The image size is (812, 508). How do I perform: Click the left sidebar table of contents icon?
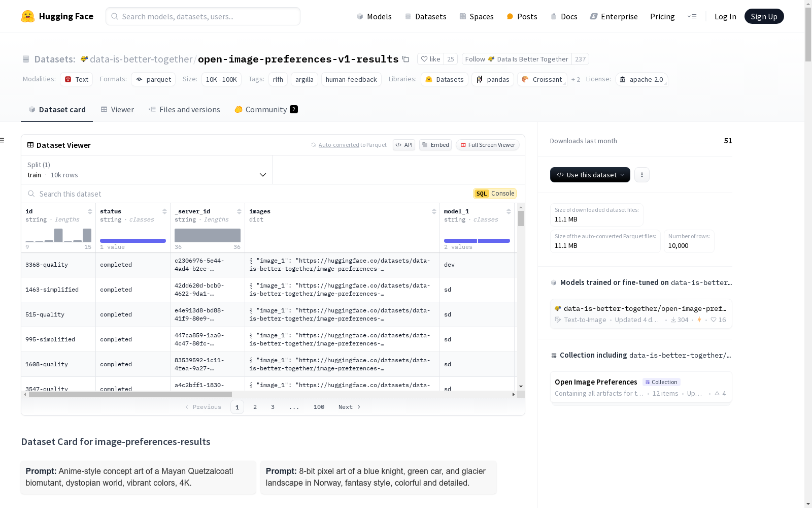point(3,140)
